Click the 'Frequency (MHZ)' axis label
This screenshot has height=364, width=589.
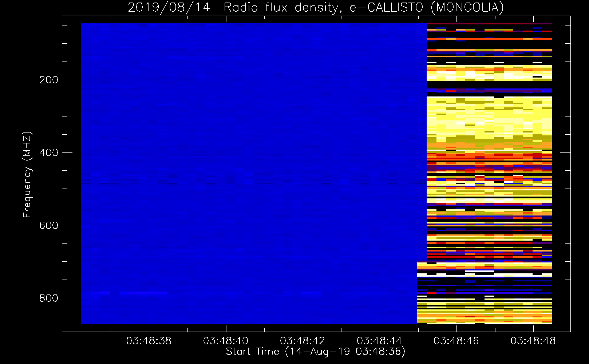tap(27, 175)
